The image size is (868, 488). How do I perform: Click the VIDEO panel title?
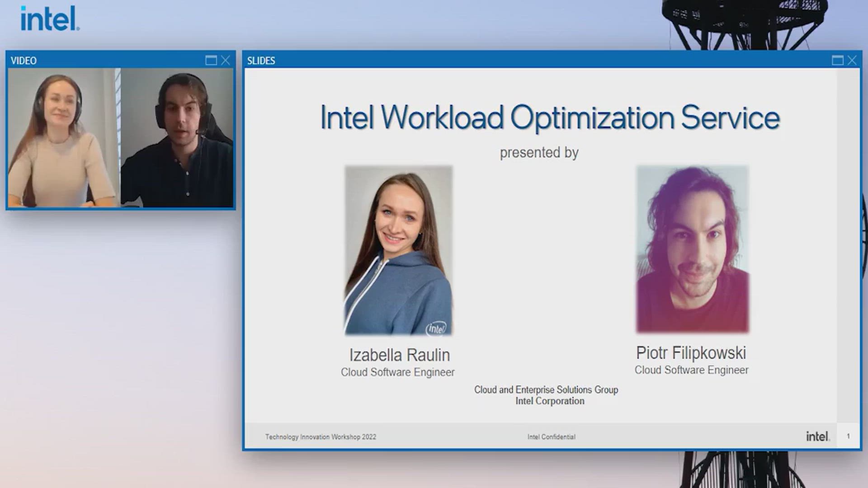coord(24,61)
